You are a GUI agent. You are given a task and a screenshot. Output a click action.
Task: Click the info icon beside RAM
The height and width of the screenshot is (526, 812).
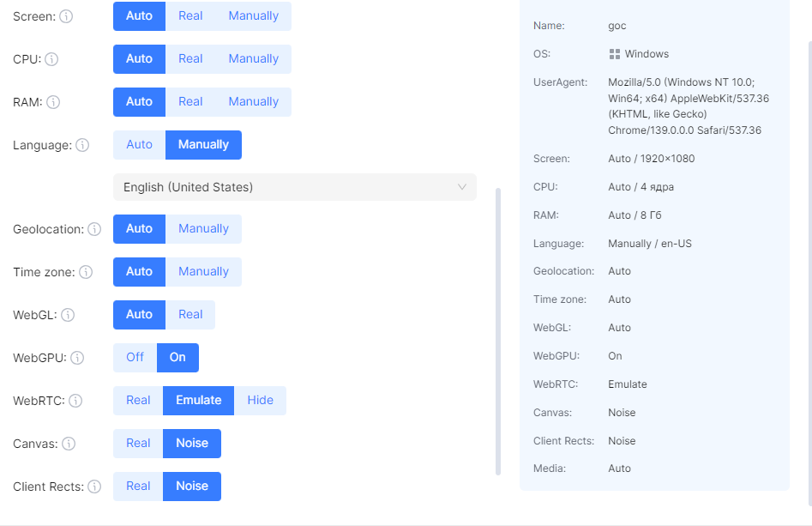(53, 102)
